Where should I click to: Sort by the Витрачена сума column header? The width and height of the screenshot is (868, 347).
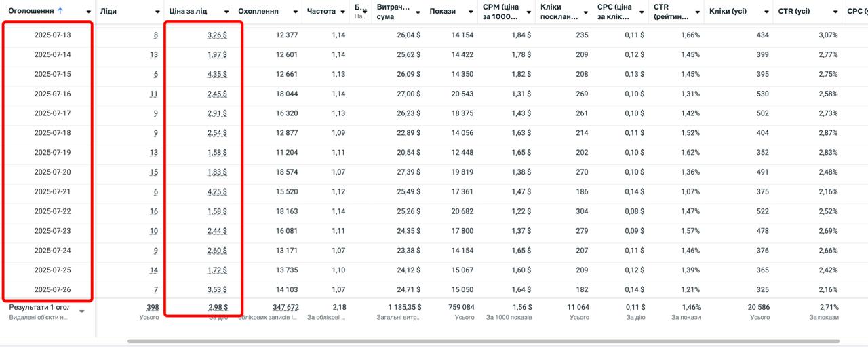[x=393, y=12]
